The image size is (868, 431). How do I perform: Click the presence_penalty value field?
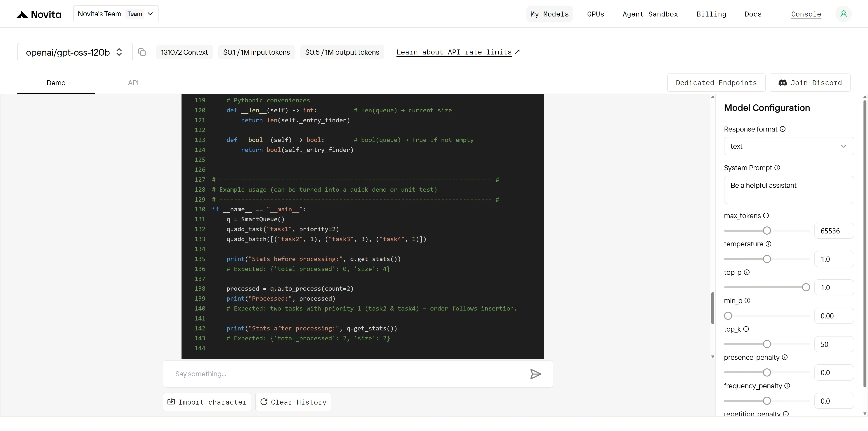(834, 373)
